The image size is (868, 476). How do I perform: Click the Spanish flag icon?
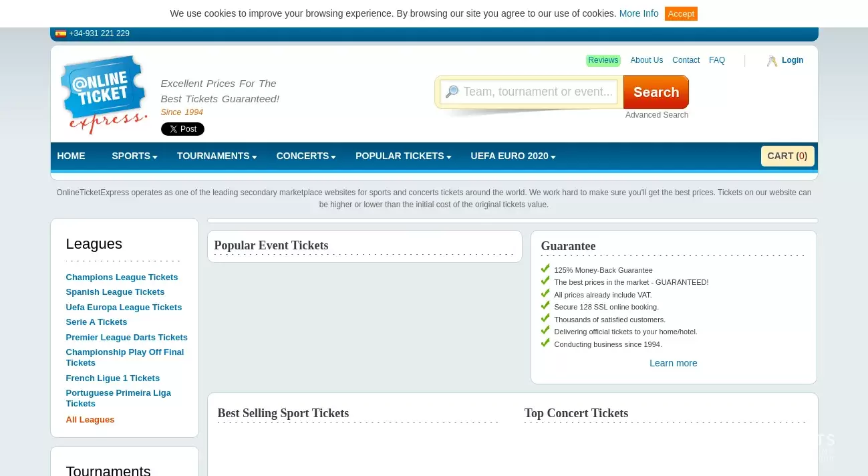pos(61,33)
